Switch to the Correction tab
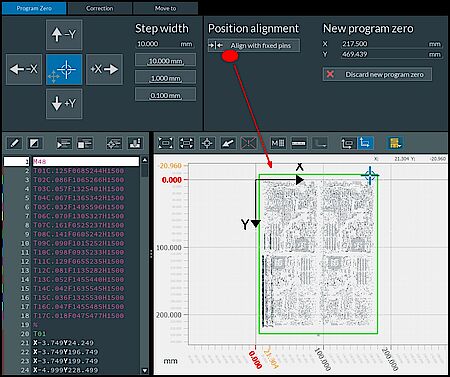The height and width of the screenshot is (377, 450). [99, 8]
